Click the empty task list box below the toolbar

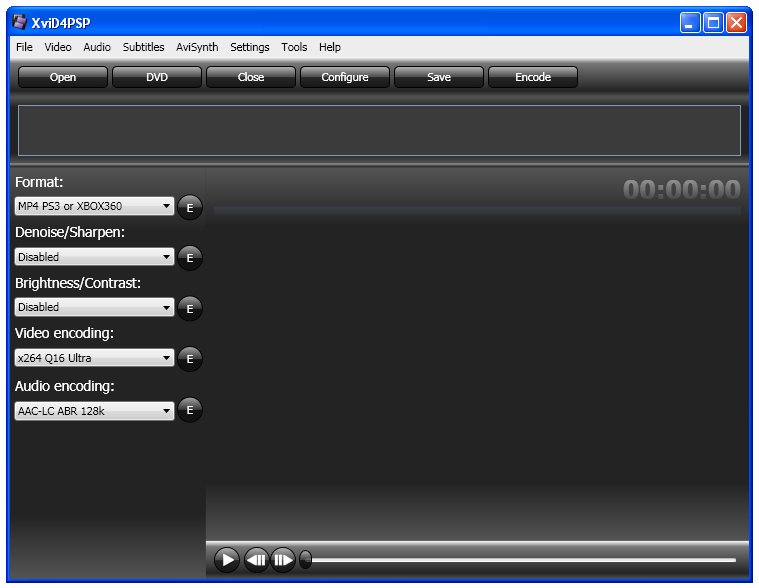click(x=379, y=130)
